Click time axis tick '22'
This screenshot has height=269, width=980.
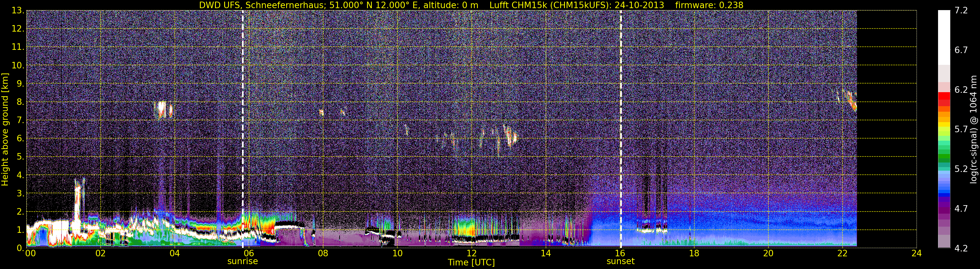pos(843,253)
